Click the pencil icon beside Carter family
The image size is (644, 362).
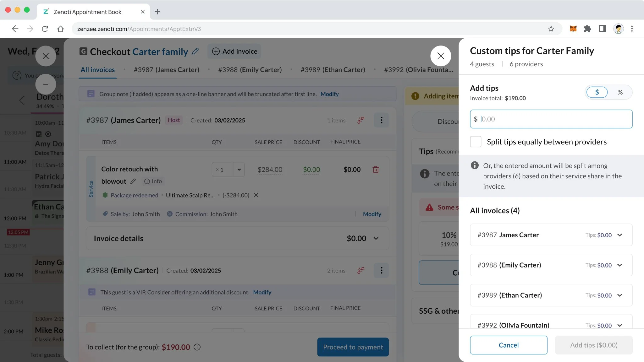point(195,51)
